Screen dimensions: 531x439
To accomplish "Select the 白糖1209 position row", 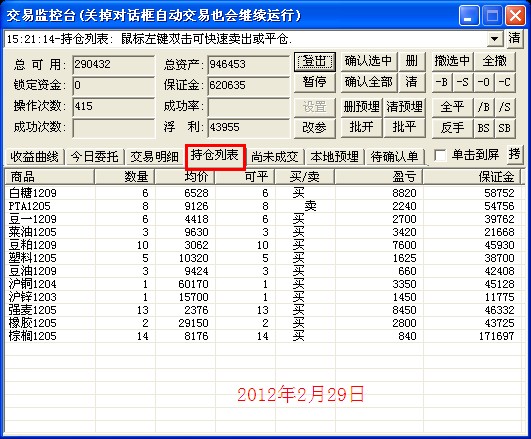I will pos(265,193).
